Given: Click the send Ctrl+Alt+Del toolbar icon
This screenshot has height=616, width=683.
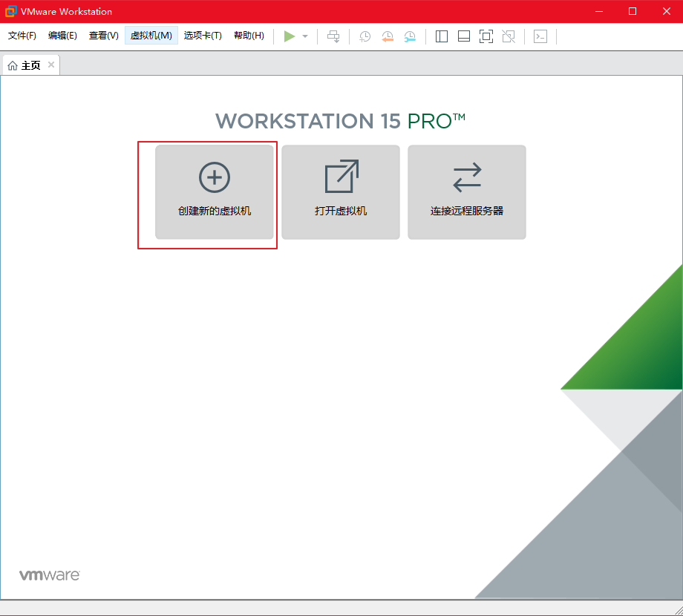Looking at the screenshot, I should tap(333, 36).
